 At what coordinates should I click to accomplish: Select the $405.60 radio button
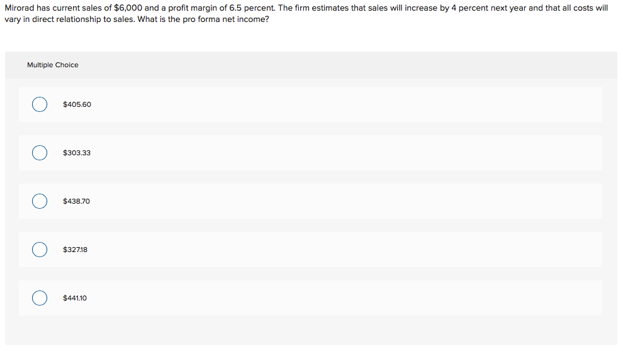[39, 104]
